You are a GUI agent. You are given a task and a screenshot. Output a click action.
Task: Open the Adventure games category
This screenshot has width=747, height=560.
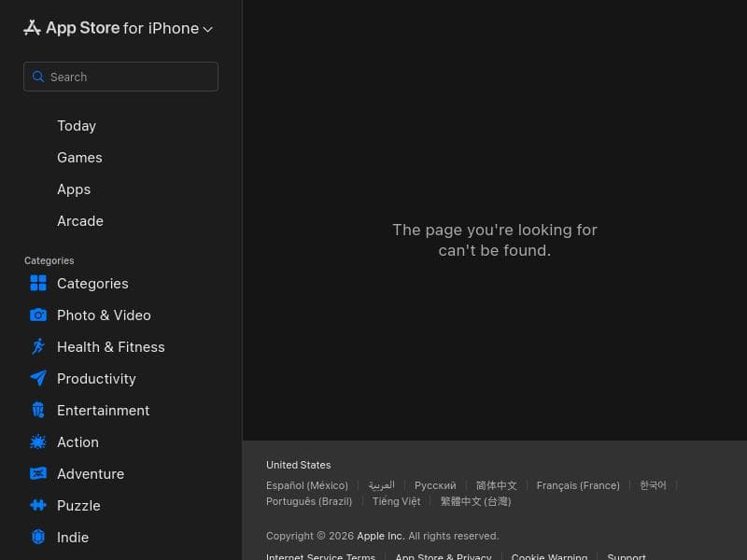(91, 474)
